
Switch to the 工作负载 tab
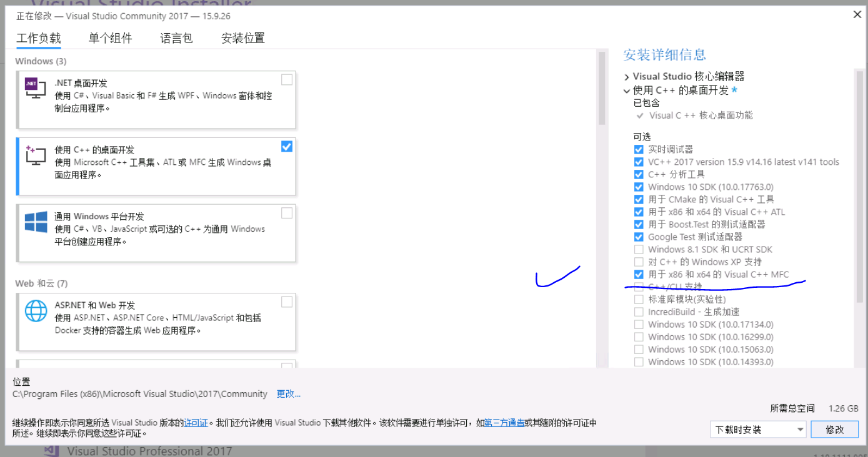(39, 38)
